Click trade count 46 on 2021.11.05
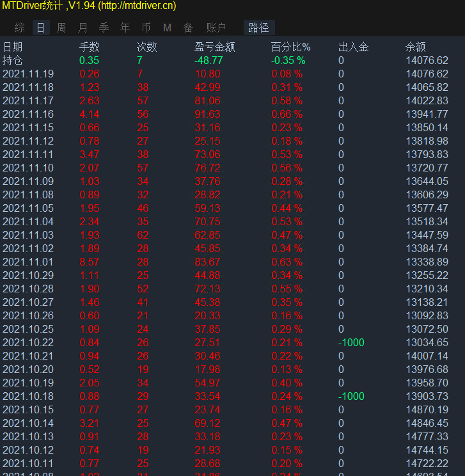The height and width of the screenshot is (476, 465). point(143,209)
